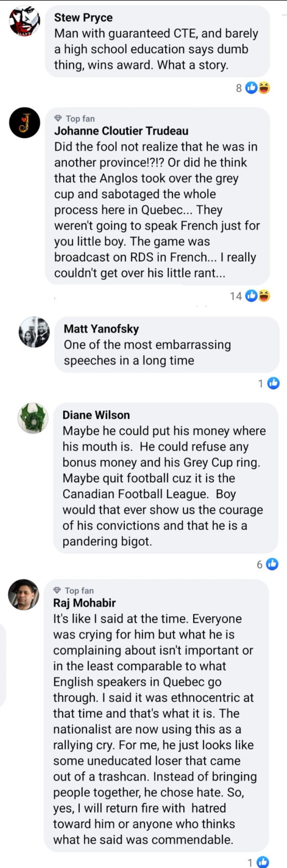
Task: Click like icon under Raj Mohabir's comment
Action: pos(263,862)
